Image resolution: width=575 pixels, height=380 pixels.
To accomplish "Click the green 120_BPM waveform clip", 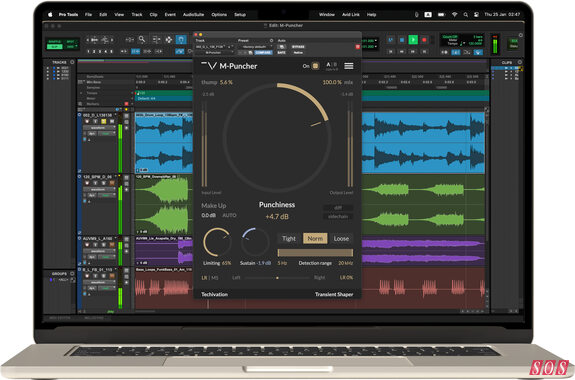I will 163,205.
